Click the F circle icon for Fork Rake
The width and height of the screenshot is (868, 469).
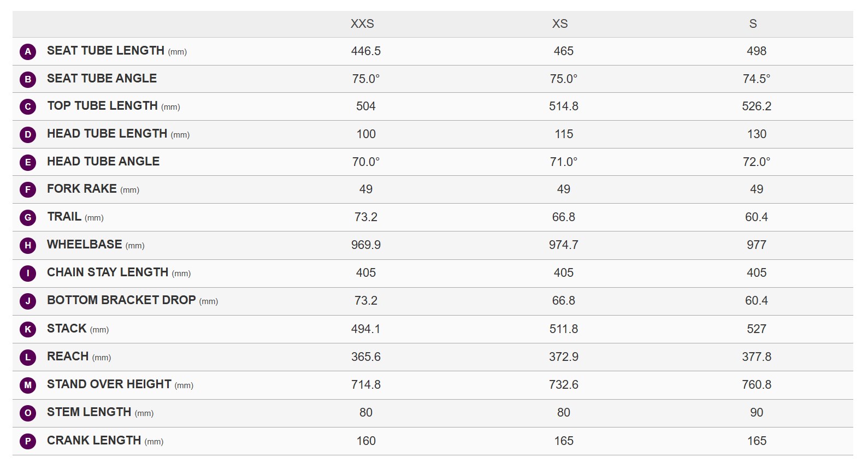point(28,190)
